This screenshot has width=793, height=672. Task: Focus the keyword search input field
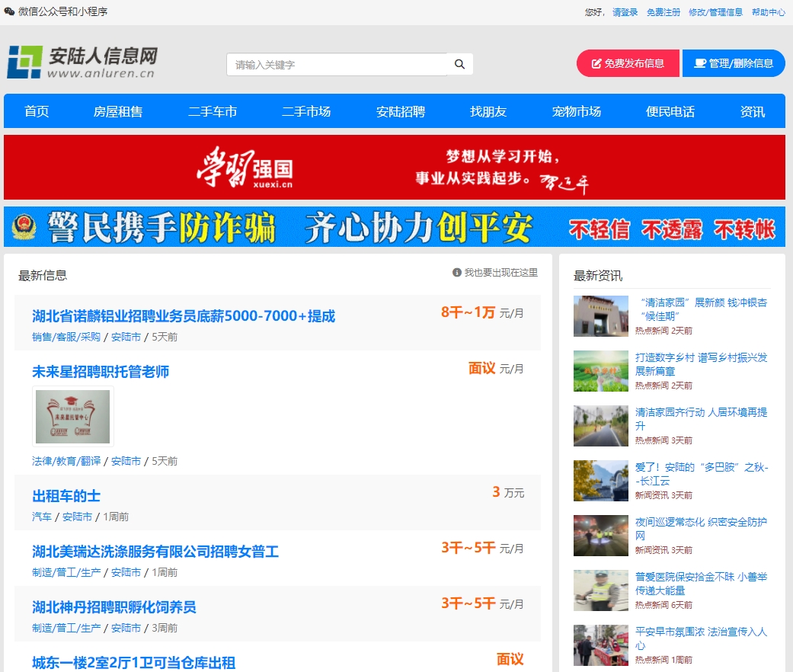pyautogui.click(x=337, y=64)
